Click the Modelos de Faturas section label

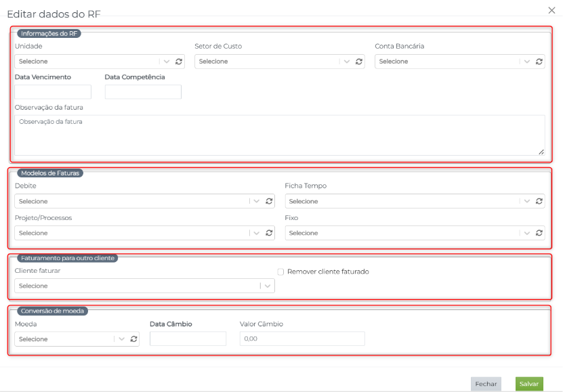(50, 173)
